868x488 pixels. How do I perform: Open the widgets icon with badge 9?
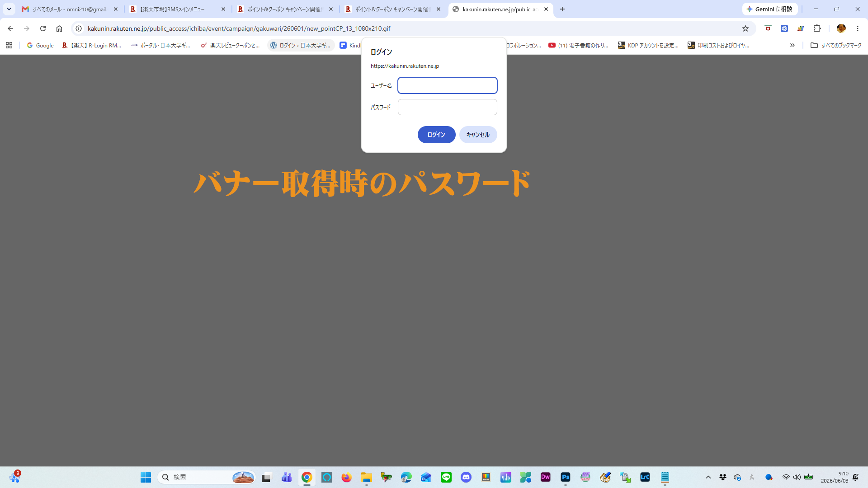(14, 477)
